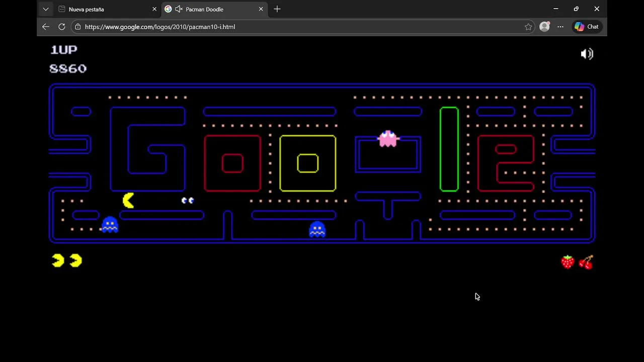
Task: Click the strawberry fruit icon
Action: click(568, 261)
